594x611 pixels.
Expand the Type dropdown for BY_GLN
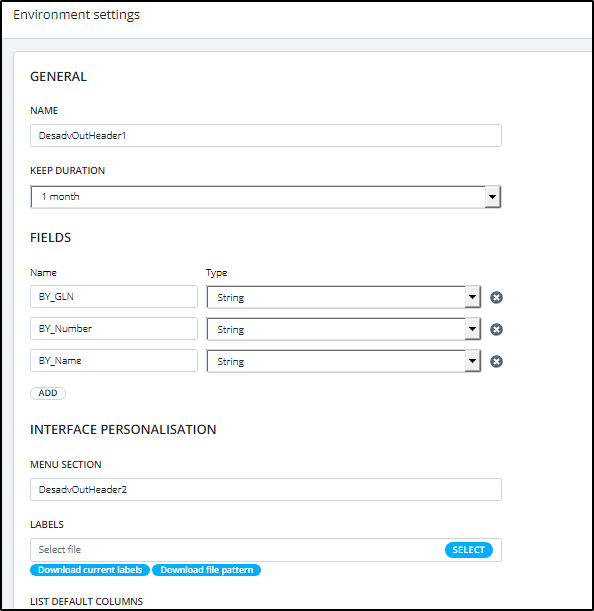pyautogui.click(x=343, y=298)
